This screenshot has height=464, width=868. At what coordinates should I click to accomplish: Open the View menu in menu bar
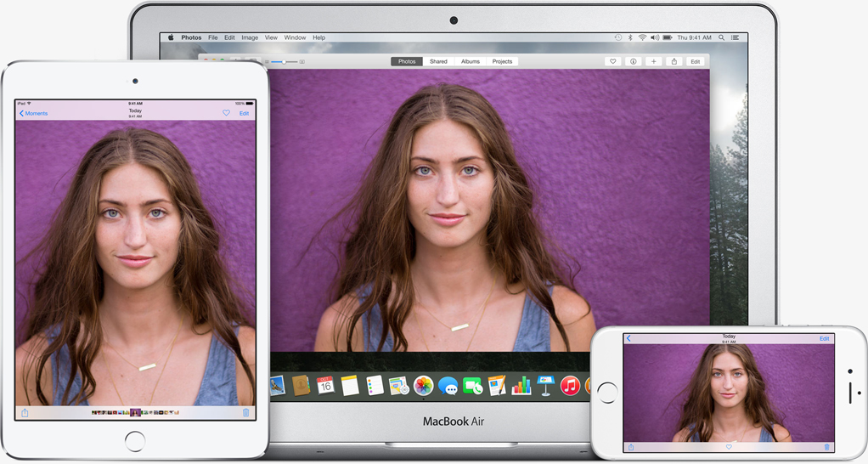(271, 38)
